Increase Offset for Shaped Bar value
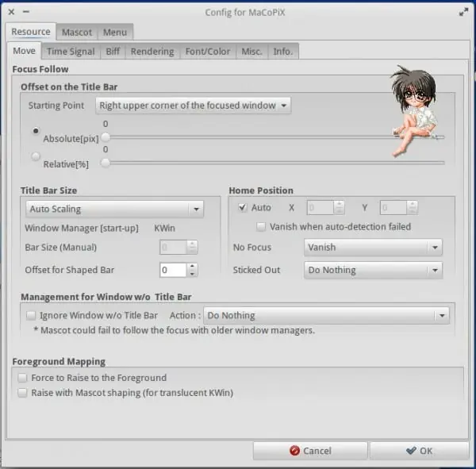Viewport: 476px width, 469px height. pos(192,266)
